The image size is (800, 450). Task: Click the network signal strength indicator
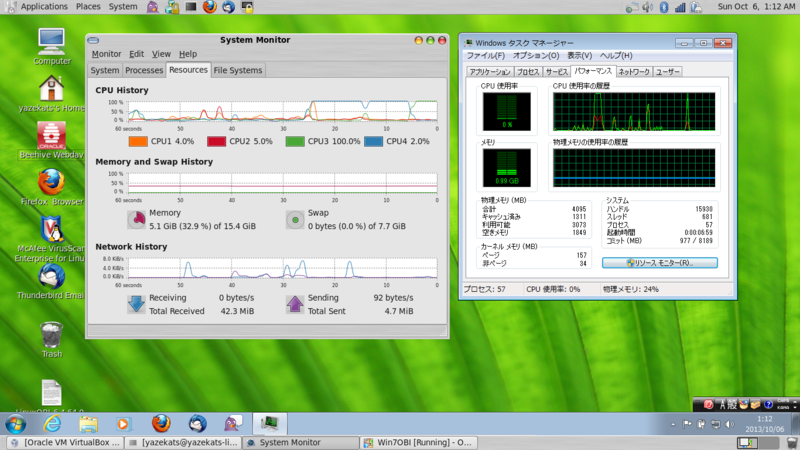(680, 7)
